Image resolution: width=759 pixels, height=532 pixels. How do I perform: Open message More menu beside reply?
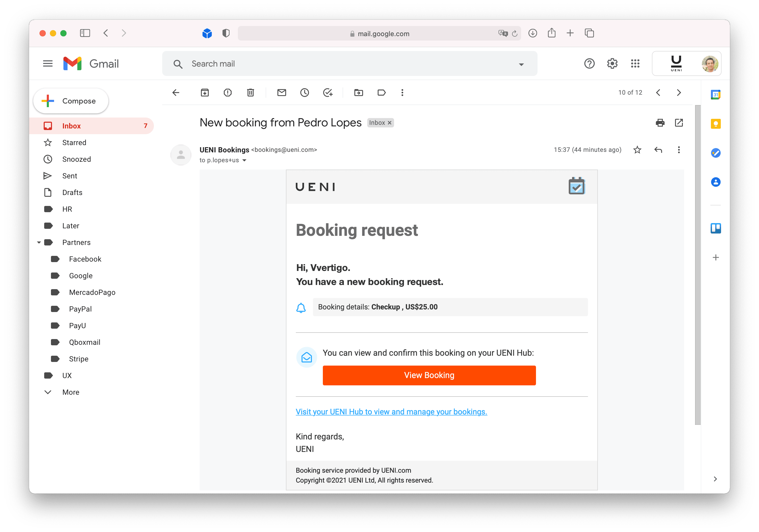pyautogui.click(x=679, y=150)
